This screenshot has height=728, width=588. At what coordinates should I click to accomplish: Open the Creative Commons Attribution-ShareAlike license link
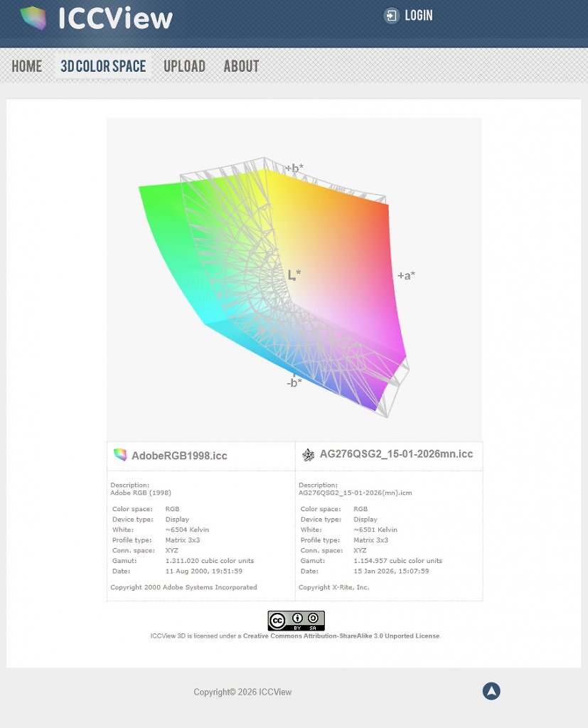341,636
